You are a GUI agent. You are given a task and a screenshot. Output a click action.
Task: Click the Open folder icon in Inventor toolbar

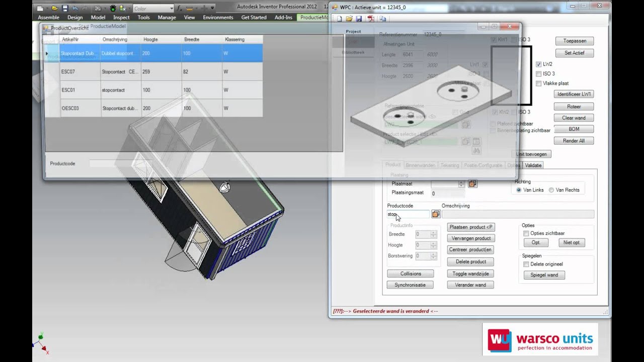click(x=55, y=8)
